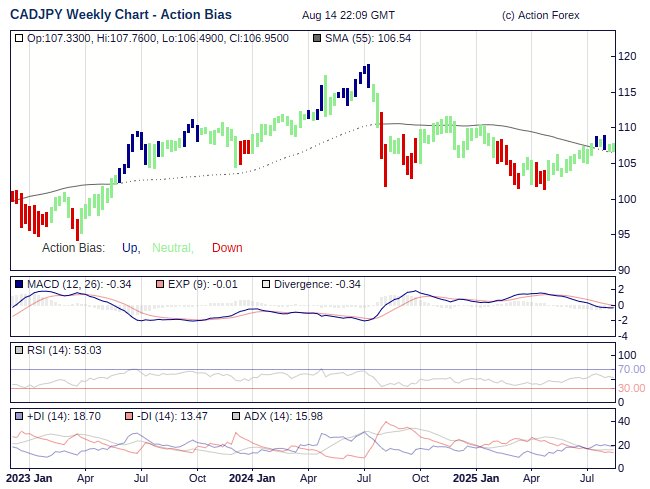Click the ADX (14) legend swatch

point(236,416)
